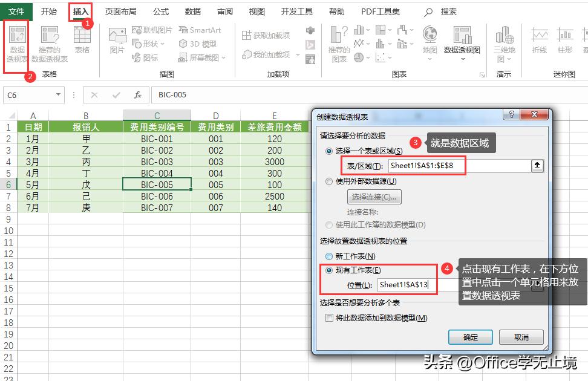The width and height of the screenshot is (588, 381).
Task: Cancel the dialog via 取消
Action: (x=522, y=337)
